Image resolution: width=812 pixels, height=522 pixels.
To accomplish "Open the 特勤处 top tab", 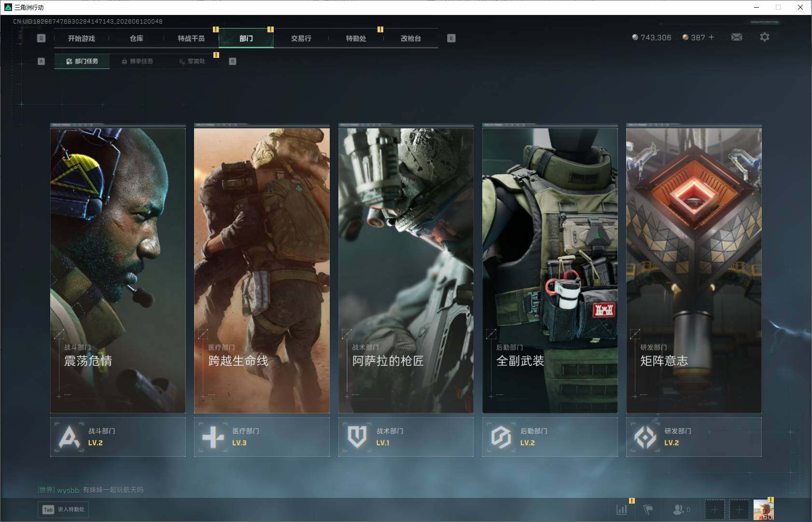I will (356, 39).
